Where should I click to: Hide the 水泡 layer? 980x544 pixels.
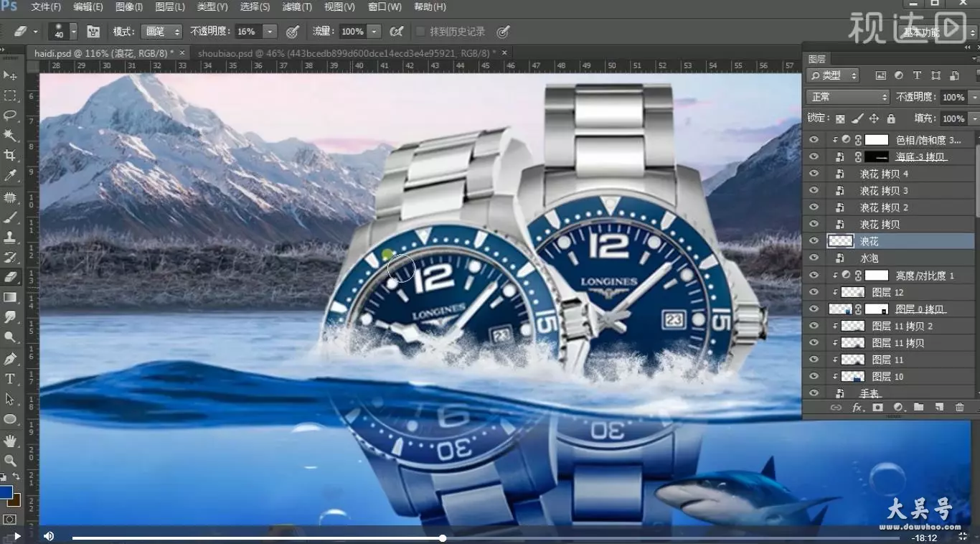coord(814,258)
